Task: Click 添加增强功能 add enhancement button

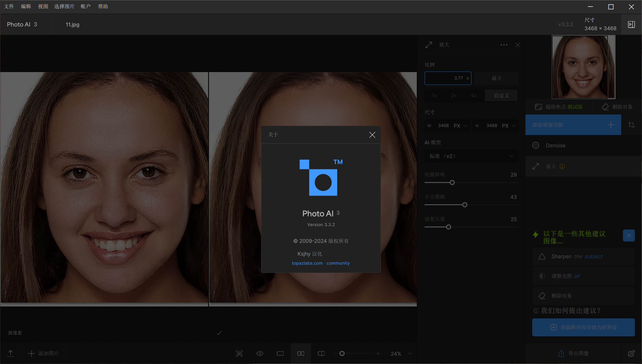Action: 573,125
